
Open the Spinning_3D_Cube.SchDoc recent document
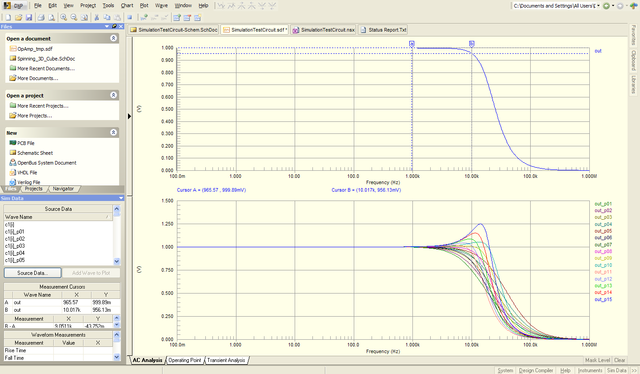[x=46, y=59]
